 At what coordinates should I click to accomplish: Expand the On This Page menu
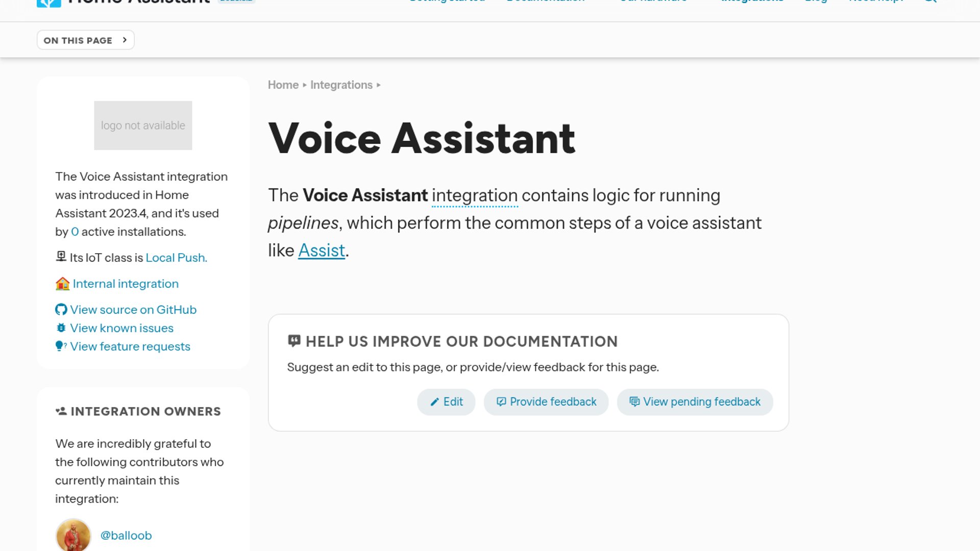(85, 40)
